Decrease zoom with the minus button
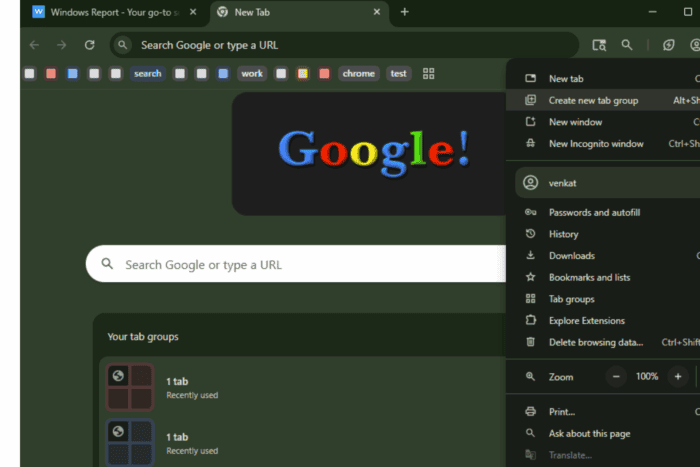 (x=616, y=377)
